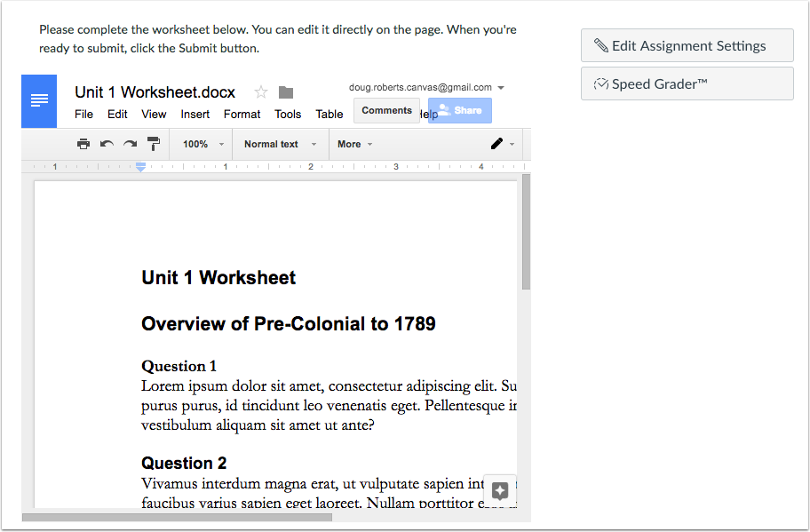Click Edit Assignment Settings button
Screen dimensions: 810x532
[x=687, y=45]
